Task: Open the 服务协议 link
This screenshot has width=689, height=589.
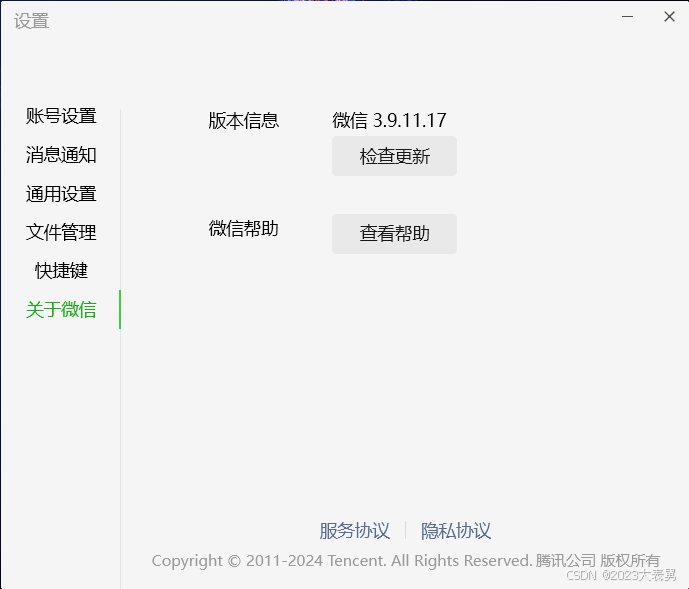Action: point(355,531)
